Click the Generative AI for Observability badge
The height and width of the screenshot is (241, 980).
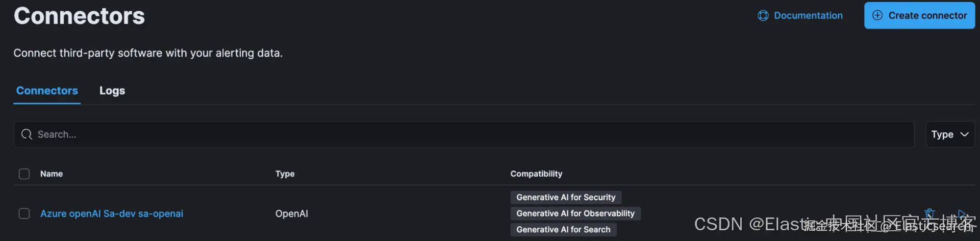(x=575, y=214)
